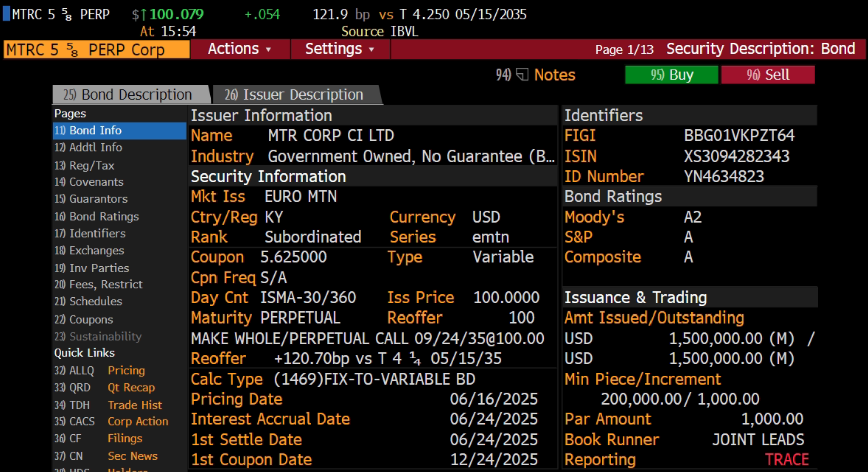Click the MAKE WHOLE/PERPETUAL CALL line
The height and width of the screenshot is (472, 868).
pyautogui.click(x=367, y=339)
